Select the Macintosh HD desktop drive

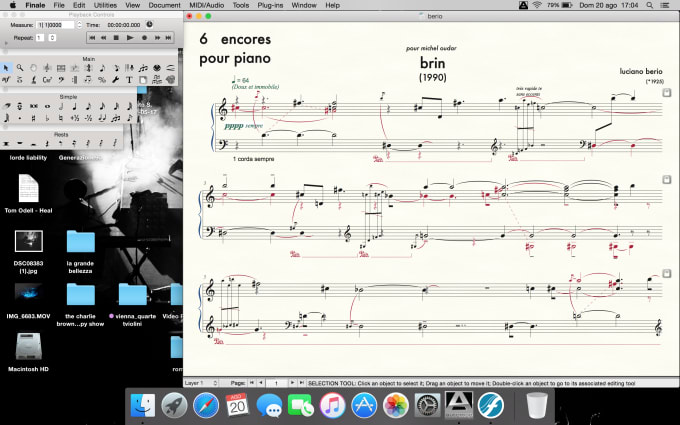pyautogui.click(x=29, y=352)
